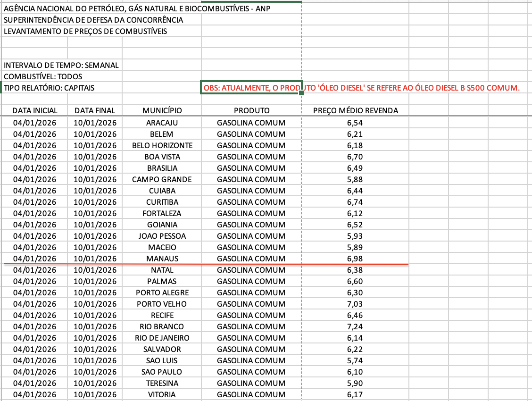Click the 'DATA FINAL' header cell
This screenshot has height=401, width=532.
(95, 110)
